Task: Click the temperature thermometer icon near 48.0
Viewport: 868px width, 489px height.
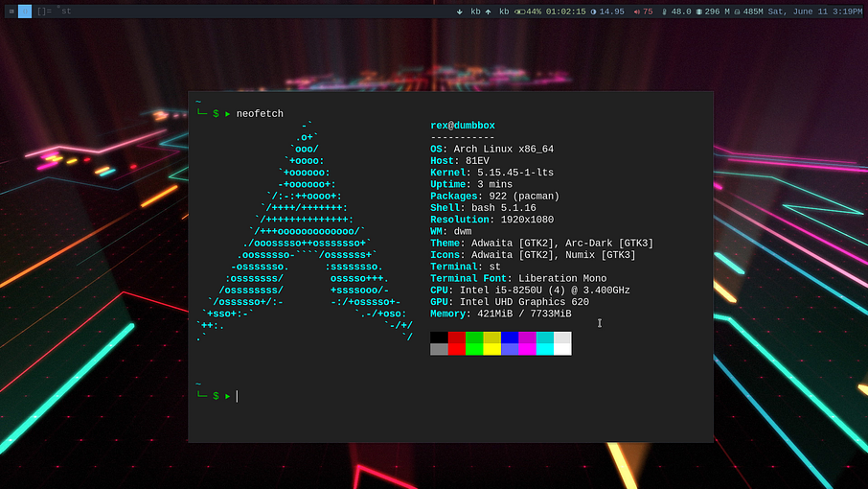Action: pos(664,12)
